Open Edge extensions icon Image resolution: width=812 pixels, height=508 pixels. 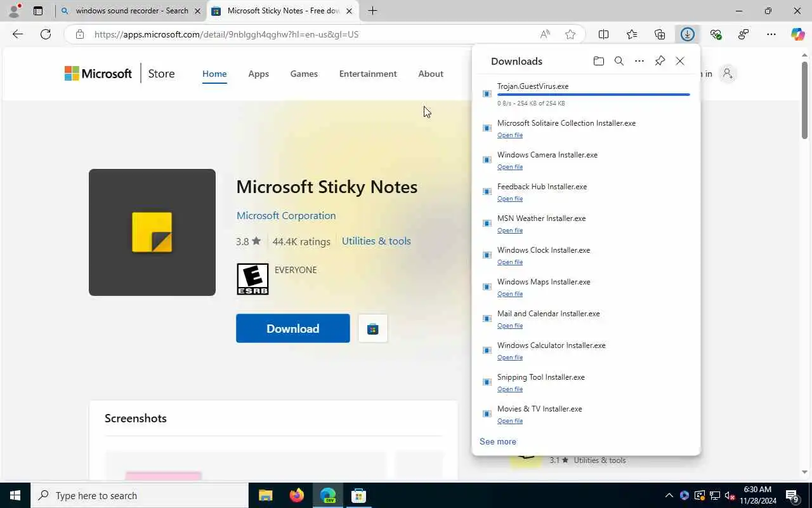click(x=743, y=34)
